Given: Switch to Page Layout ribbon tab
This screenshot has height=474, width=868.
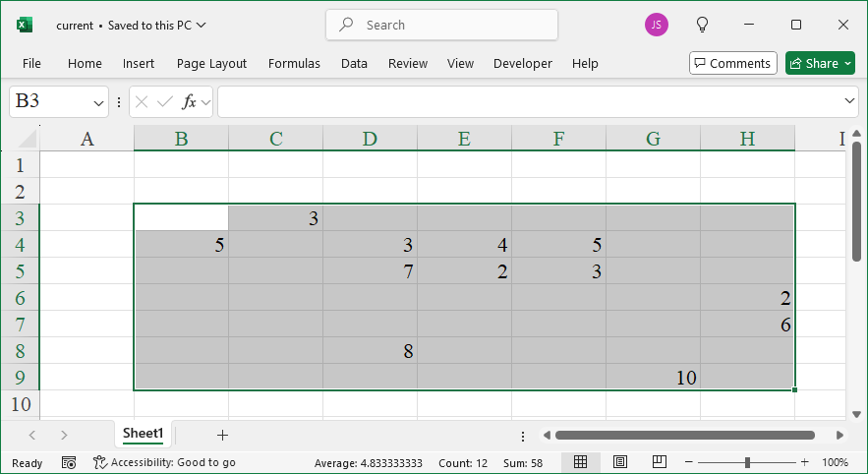Looking at the screenshot, I should tap(211, 64).
